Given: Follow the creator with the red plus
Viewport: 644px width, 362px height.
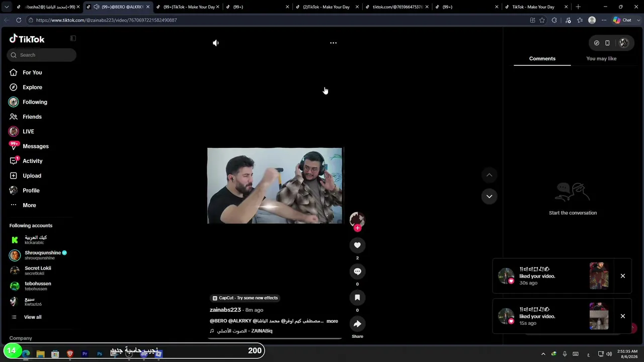Looking at the screenshot, I should [x=357, y=228].
